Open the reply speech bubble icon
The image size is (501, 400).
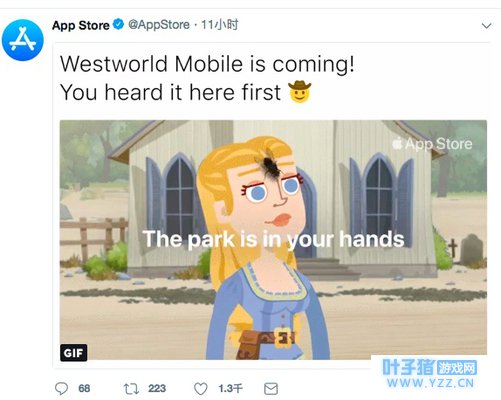[61, 388]
